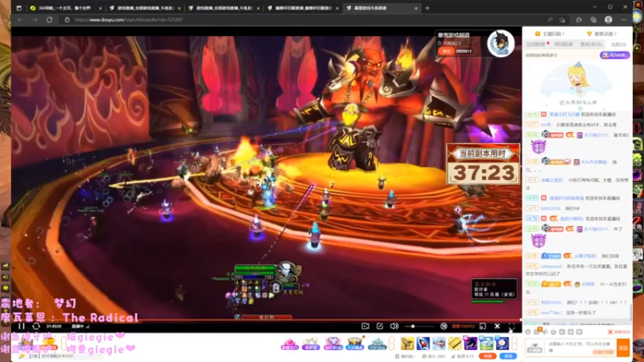Viewport: 644px width, 362px height.
Task: Close the active fifth browser tab
Action: tap(415, 8)
